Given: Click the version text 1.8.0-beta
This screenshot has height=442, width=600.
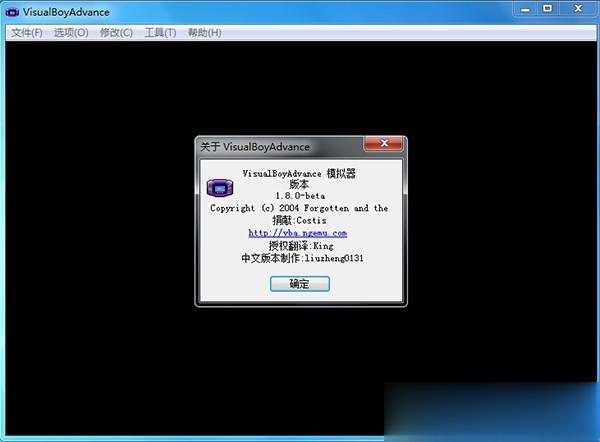Looking at the screenshot, I should coord(300,196).
